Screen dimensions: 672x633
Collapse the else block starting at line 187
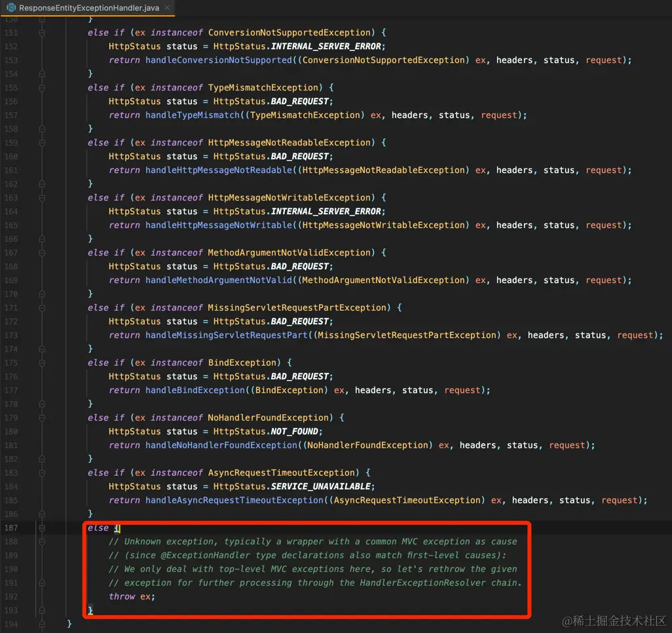[x=41, y=527]
